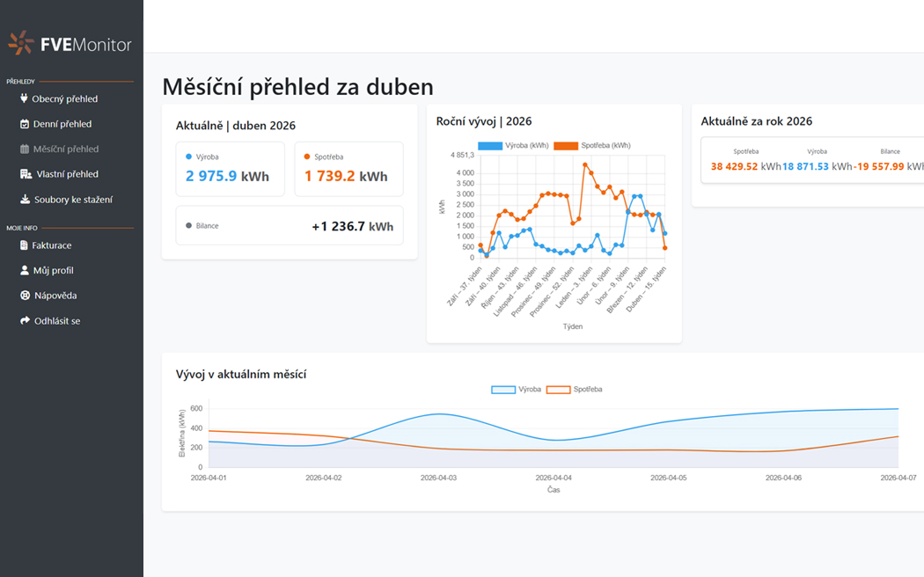This screenshot has width=924, height=577.
Task: Open the Fakturace link
Action: (52, 245)
